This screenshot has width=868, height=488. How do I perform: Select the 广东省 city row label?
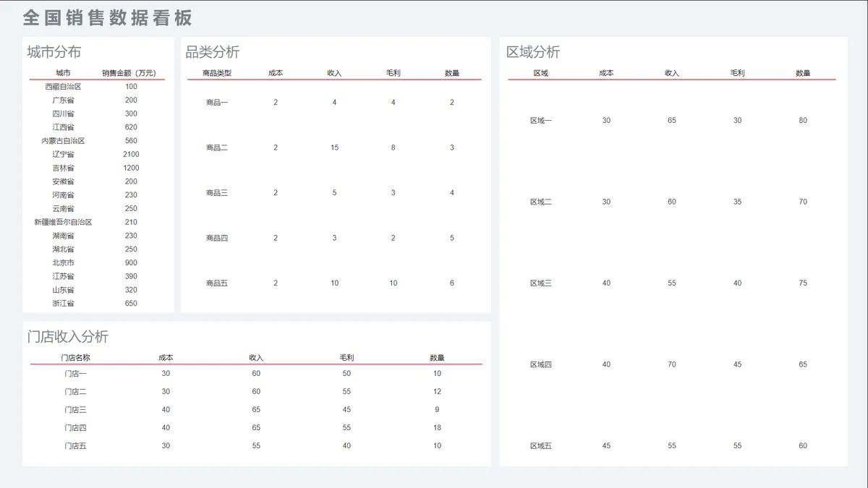(x=63, y=100)
